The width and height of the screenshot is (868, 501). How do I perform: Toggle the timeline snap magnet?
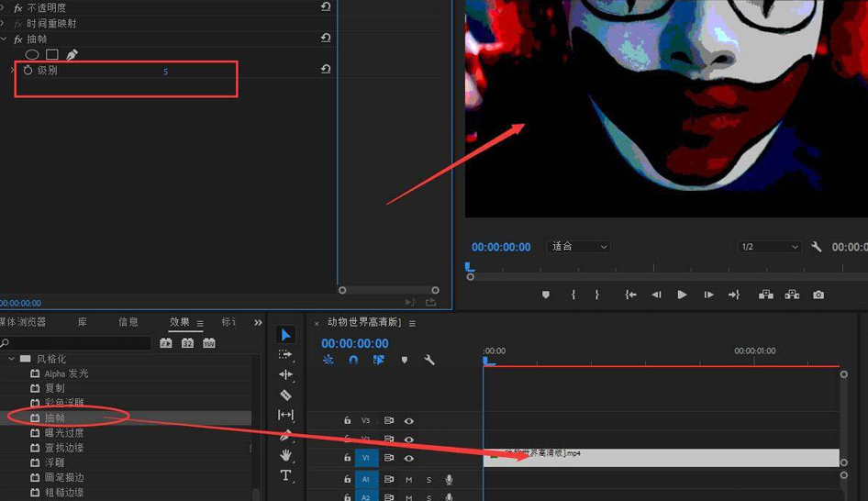click(x=353, y=361)
